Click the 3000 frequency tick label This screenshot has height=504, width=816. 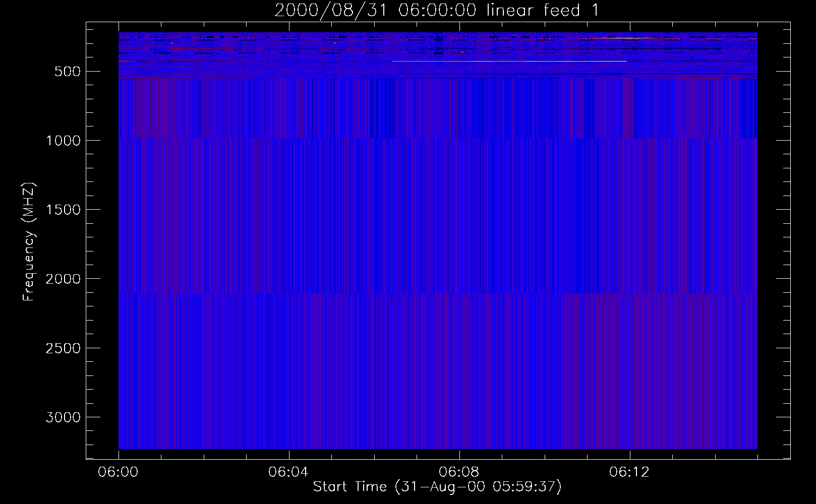[x=64, y=417]
